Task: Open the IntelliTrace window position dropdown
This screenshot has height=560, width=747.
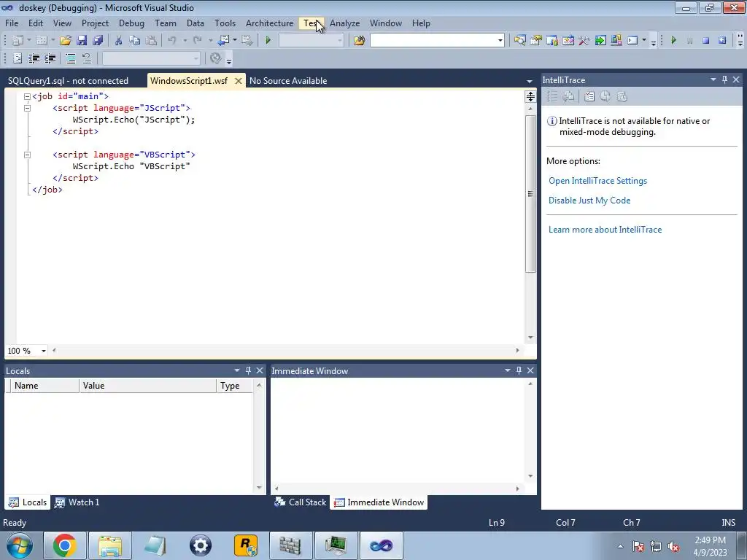Action: click(x=713, y=79)
